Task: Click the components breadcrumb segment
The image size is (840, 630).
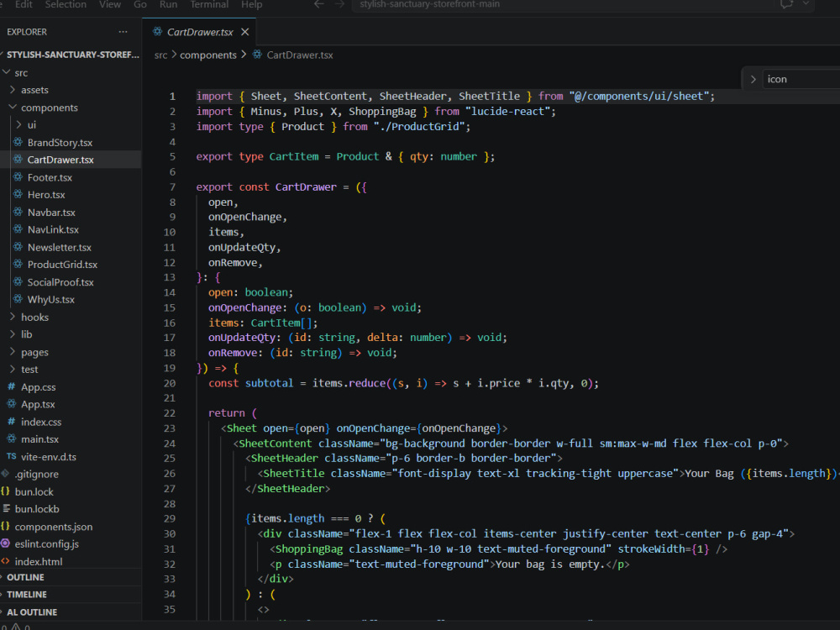Action: [207, 55]
